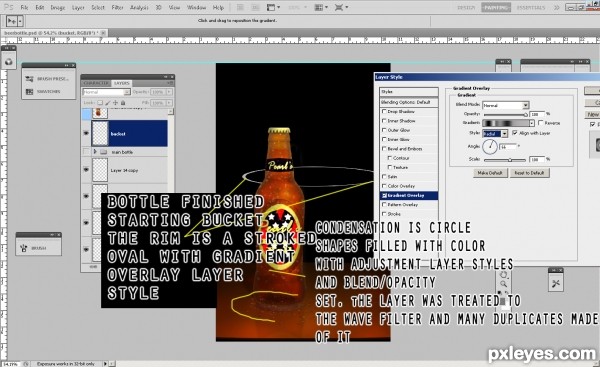Image resolution: width=600 pixels, height=367 pixels.
Task: Click the Zoom tool magnifier icon
Action: click(x=503, y=284)
